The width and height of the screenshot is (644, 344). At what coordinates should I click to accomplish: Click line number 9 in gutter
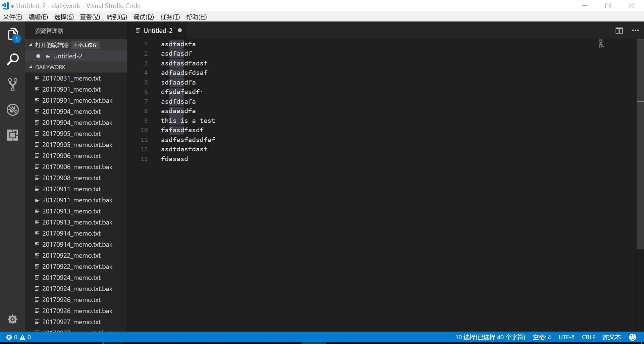point(146,120)
